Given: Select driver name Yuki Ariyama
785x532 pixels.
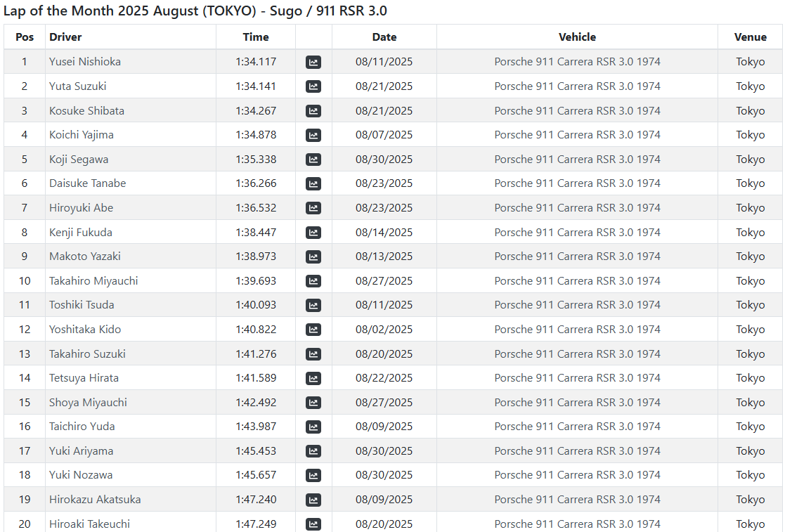Looking at the screenshot, I should (81, 451).
